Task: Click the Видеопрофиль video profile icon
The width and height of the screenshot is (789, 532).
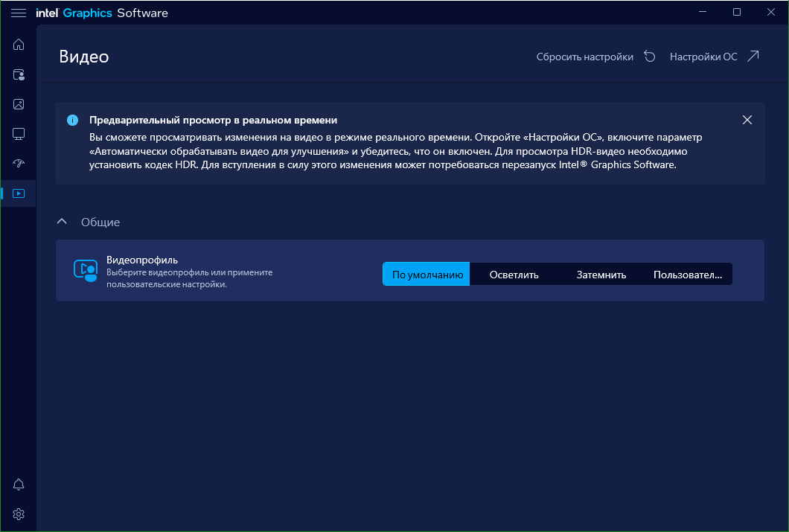Action: [86, 271]
